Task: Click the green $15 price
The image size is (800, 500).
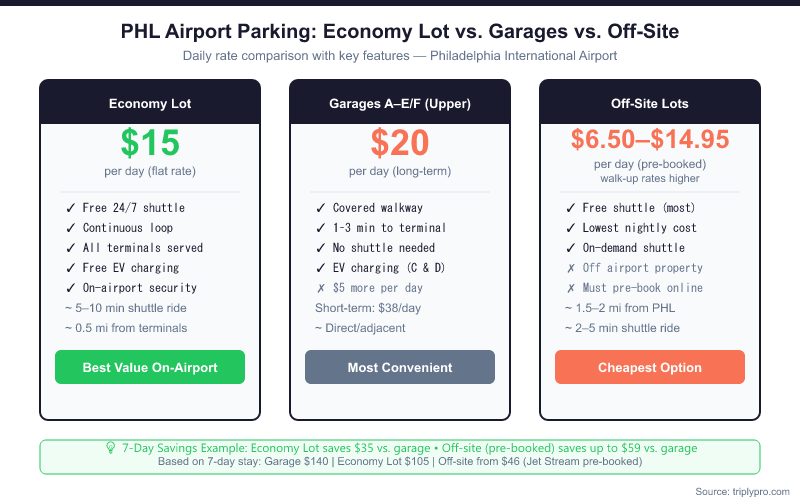Action: [150, 143]
